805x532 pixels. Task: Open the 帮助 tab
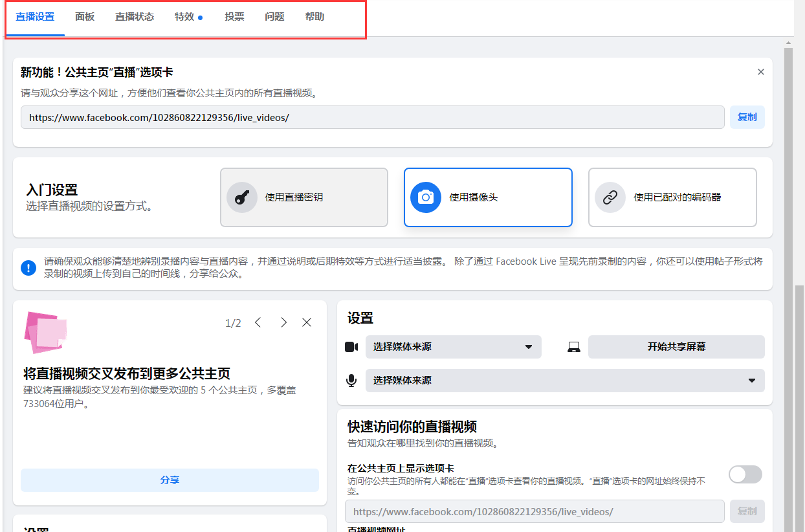(314, 17)
